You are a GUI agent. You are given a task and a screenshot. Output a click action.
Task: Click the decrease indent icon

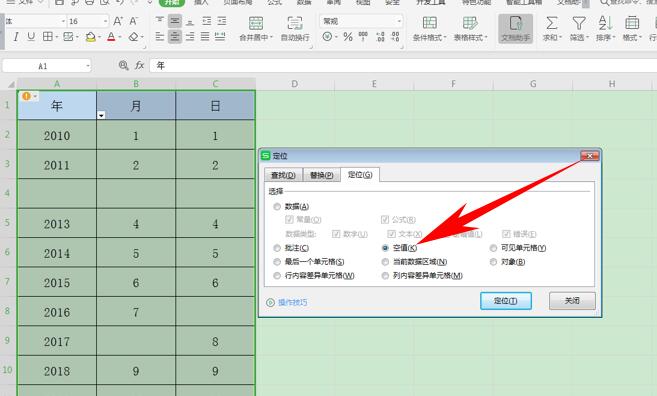tap(207, 21)
